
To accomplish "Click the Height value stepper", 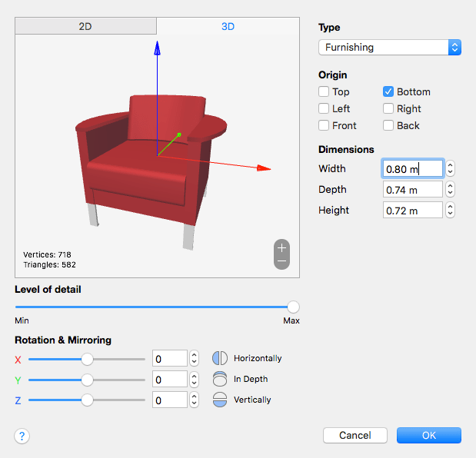I will (450, 211).
